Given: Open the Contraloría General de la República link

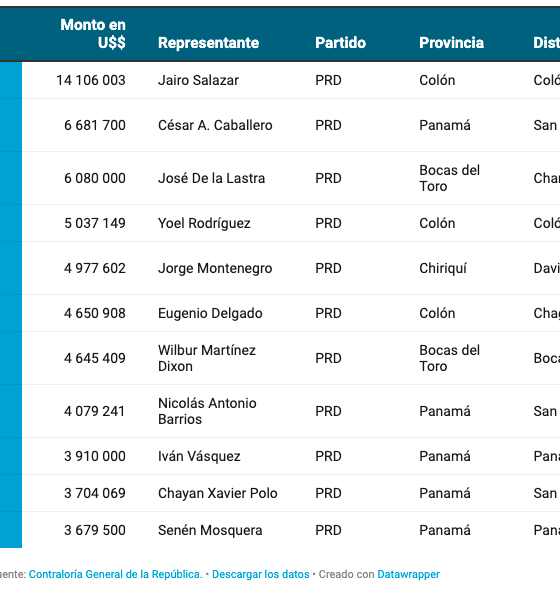Looking at the screenshot, I should pos(115,574).
